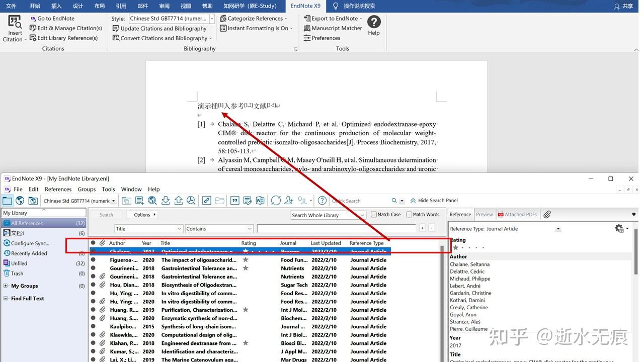The width and height of the screenshot is (644, 362).
Task: Click Update Citations and Bibliography
Action: [159, 29]
